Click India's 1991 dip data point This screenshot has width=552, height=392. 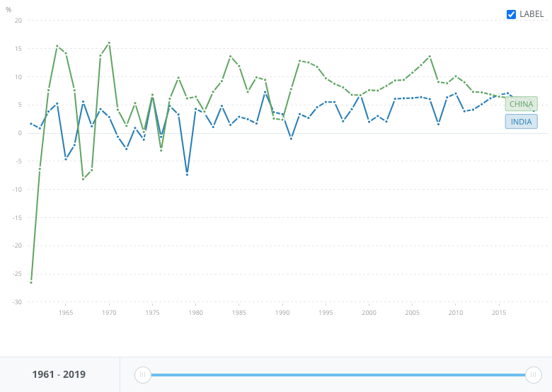coord(291,139)
